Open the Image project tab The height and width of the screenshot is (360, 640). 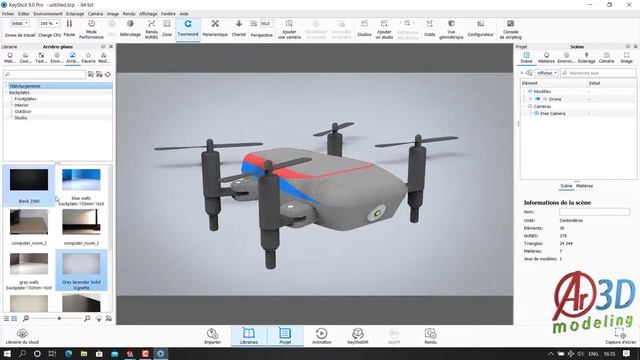pyautogui.click(x=627, y=58)
